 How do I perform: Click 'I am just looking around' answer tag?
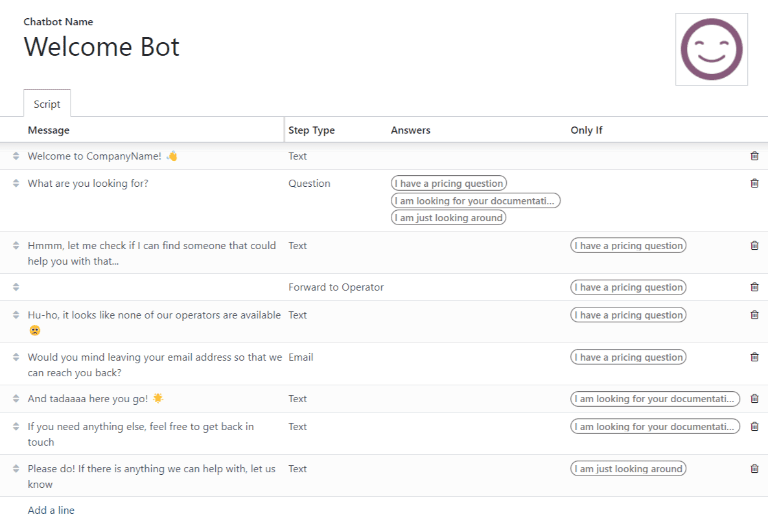(x=449, y=217)
